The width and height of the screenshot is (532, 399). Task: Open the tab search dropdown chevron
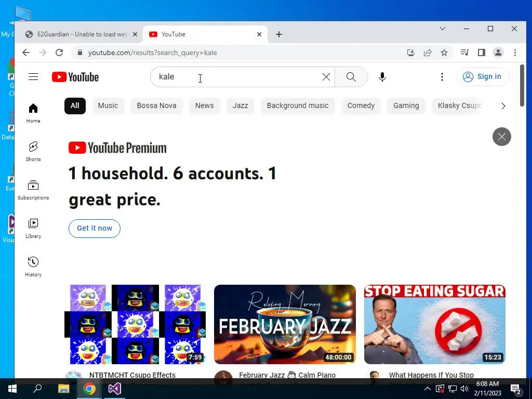coord(443,29)
